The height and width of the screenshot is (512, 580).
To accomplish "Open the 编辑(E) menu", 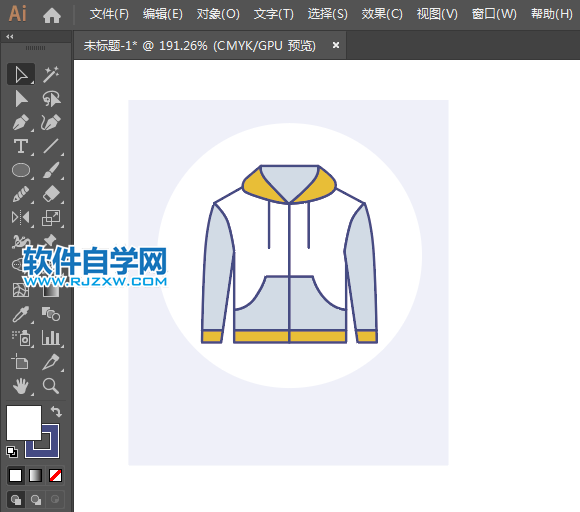I will [x=163, y=14].
